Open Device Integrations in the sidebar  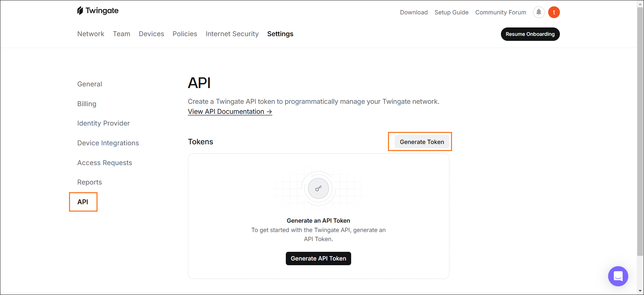108,143
